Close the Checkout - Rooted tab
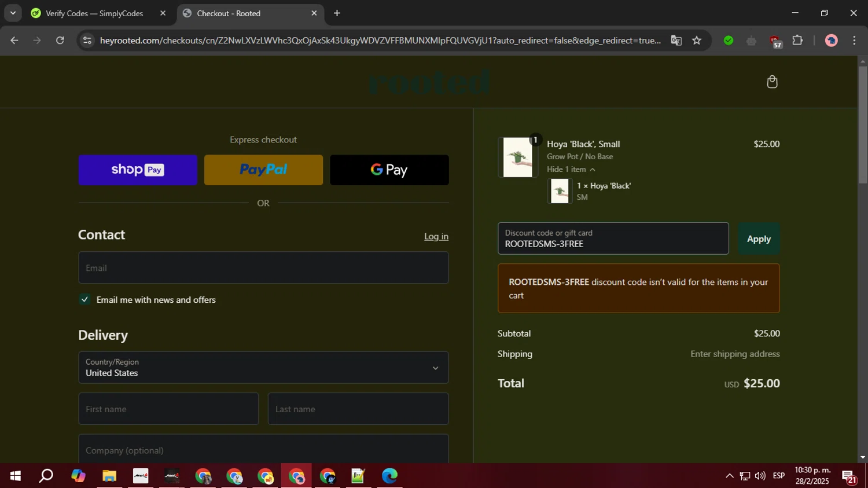Screen dimensions: 868x488 coord(314,13)
